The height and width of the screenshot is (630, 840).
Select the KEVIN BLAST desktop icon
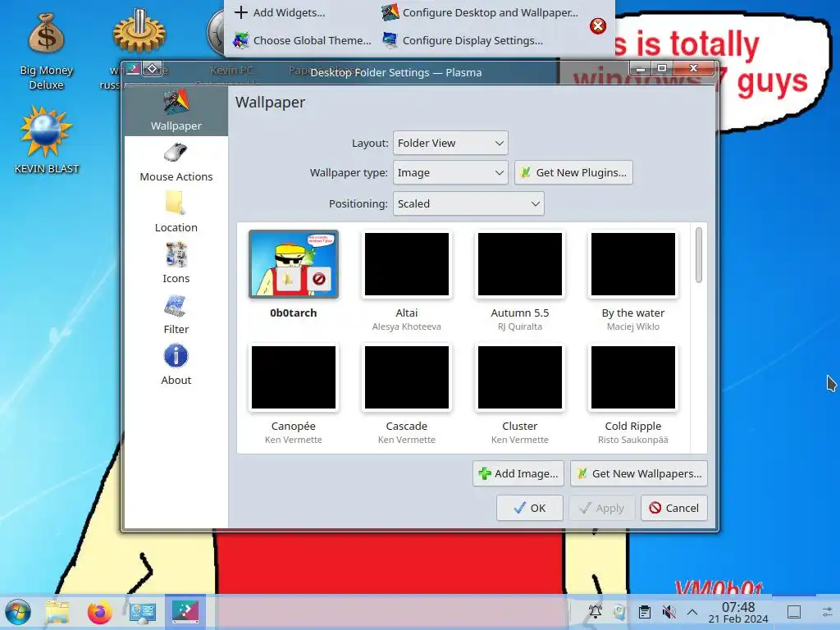pyautogui.click(x=46, y=140)
